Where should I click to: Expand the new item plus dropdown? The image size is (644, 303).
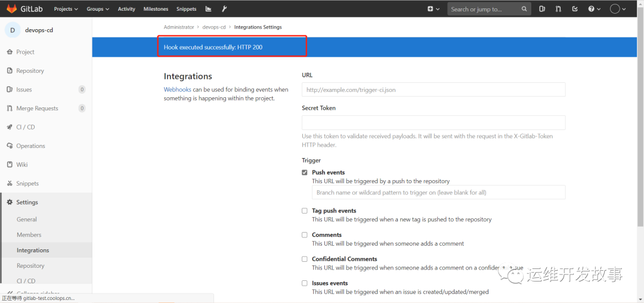click(x=434, y=8)
